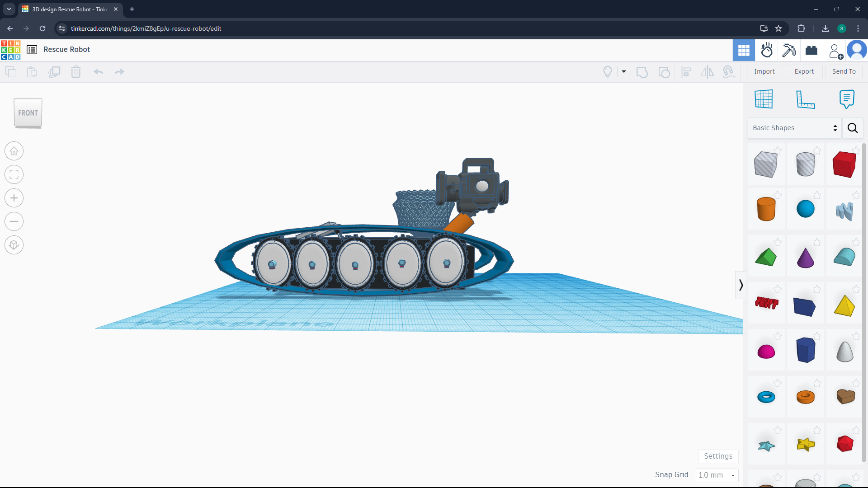Click the Import button
The width and height of the screenshot is (868, 488).
click(764, 71)
